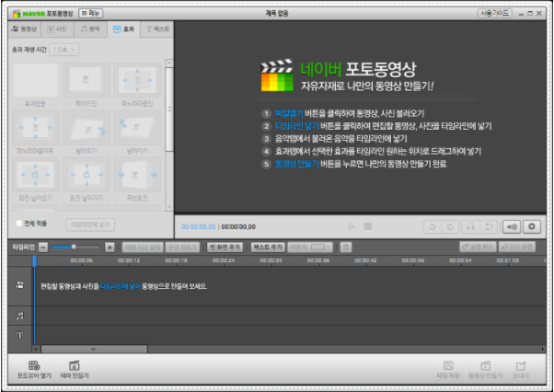The image size is (554, 392).
Task: Click the 실행 취소 undo button
Action: 478,247
